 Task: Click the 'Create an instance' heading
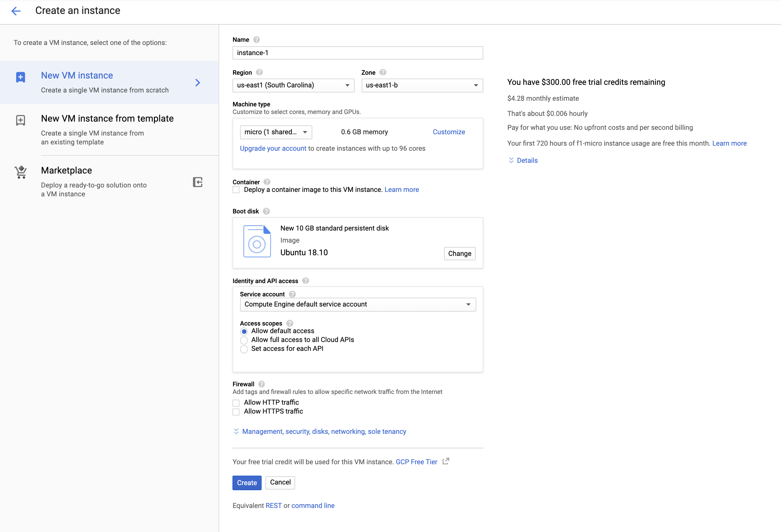click(x=78, y=10)
